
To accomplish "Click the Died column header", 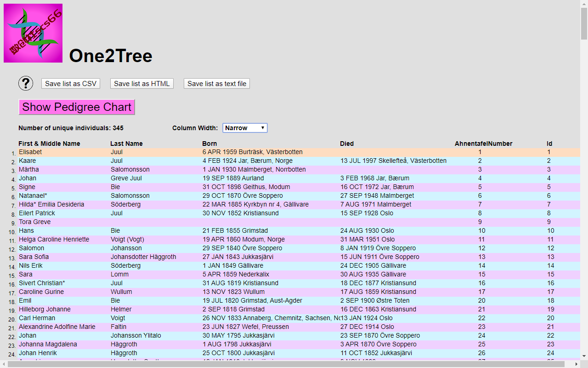I will 347,144.
